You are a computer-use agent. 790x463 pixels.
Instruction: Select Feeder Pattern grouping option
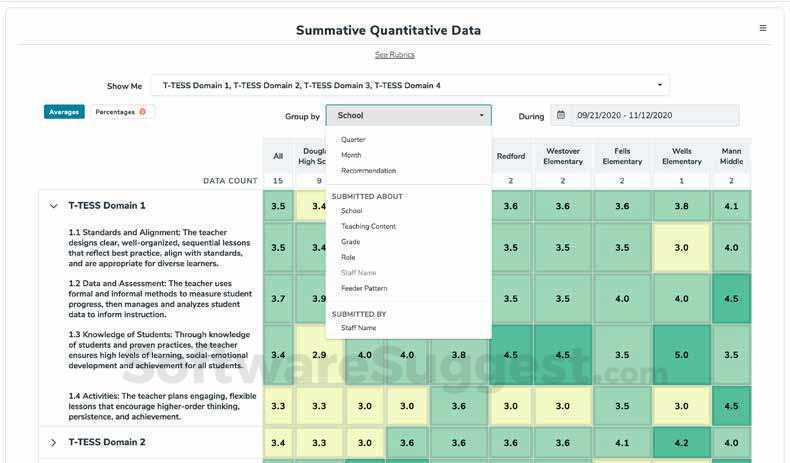(364, 289)
